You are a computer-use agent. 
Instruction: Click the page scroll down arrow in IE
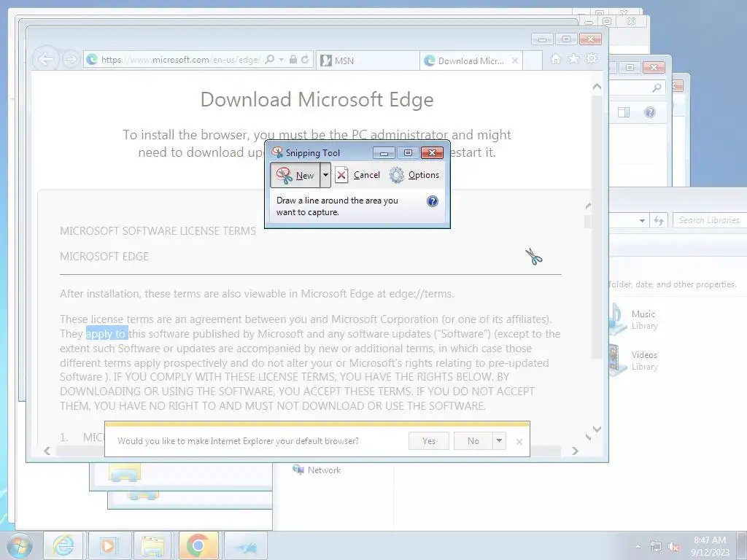click(x=597, y=429)
